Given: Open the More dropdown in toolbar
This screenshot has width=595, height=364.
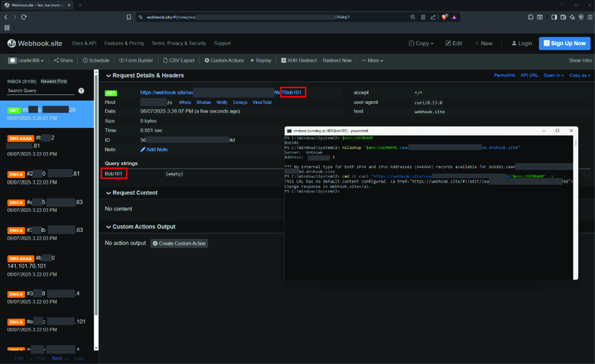Looking at the screenshot, I should [372, 60].
